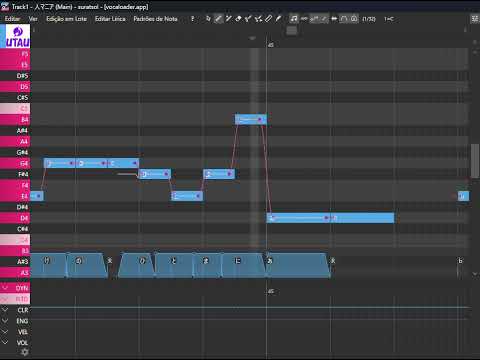Toggle the last rounded view button
Screen dimensions: 480x360
(x=354, y=19)
